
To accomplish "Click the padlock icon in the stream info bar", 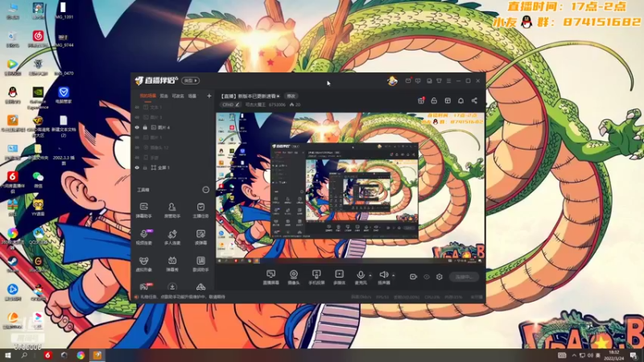I will pyautogui.click(x=434, y=101).
